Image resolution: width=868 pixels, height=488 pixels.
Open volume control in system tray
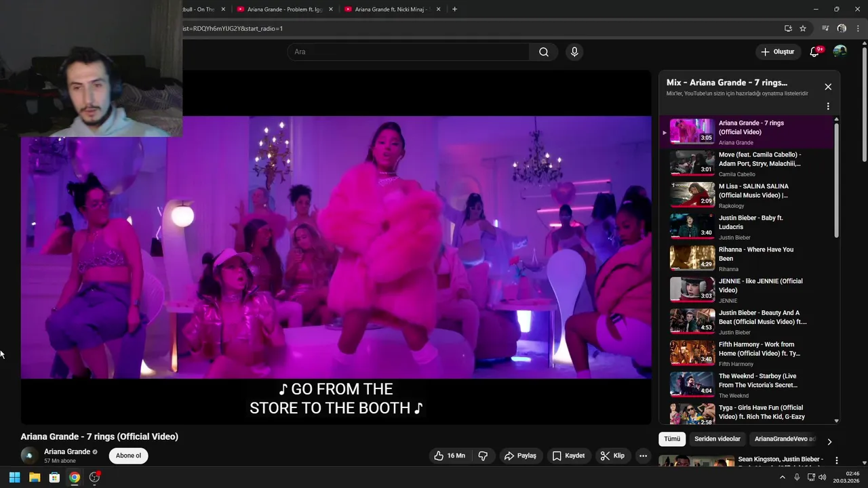[x=822, y=477]
